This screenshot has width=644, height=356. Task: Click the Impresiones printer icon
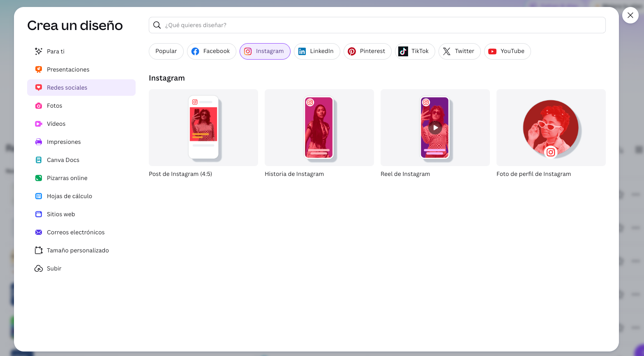click(39, 142)
